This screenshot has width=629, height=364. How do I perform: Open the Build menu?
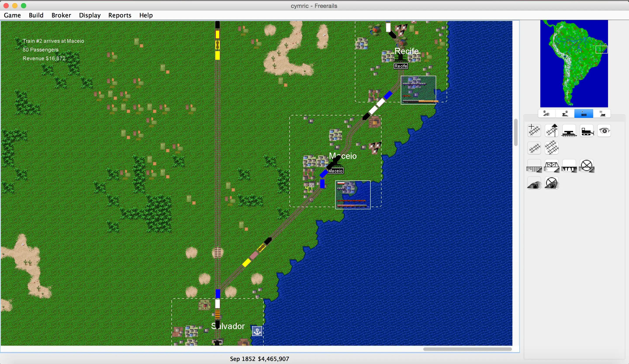(x=36, y=15)
